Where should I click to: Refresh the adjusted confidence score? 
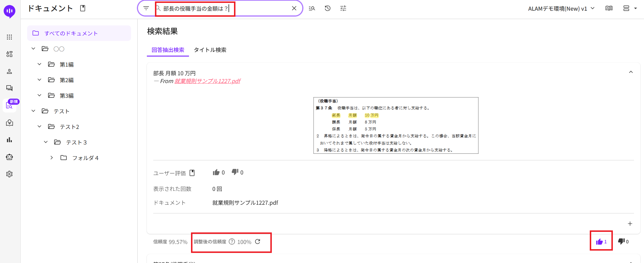click(258, 242)
